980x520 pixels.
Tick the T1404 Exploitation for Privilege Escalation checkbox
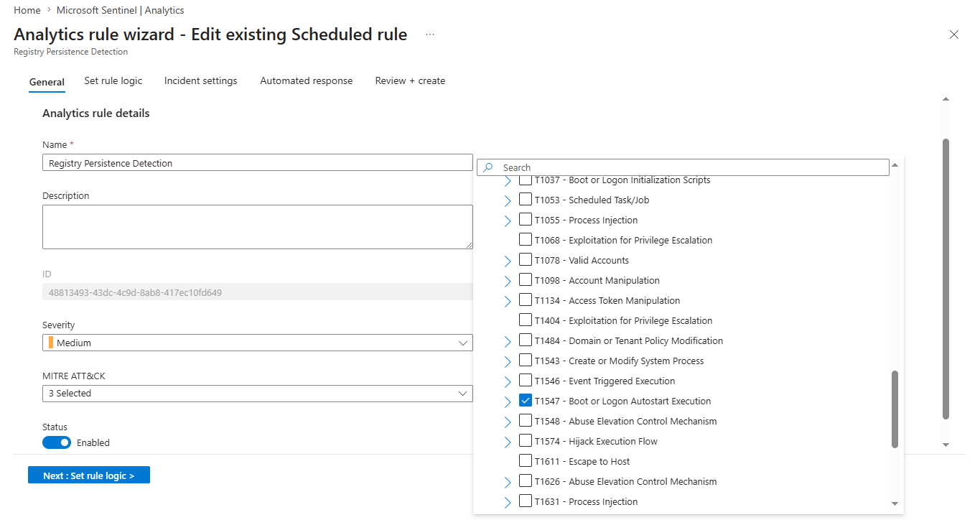point(526,320)
